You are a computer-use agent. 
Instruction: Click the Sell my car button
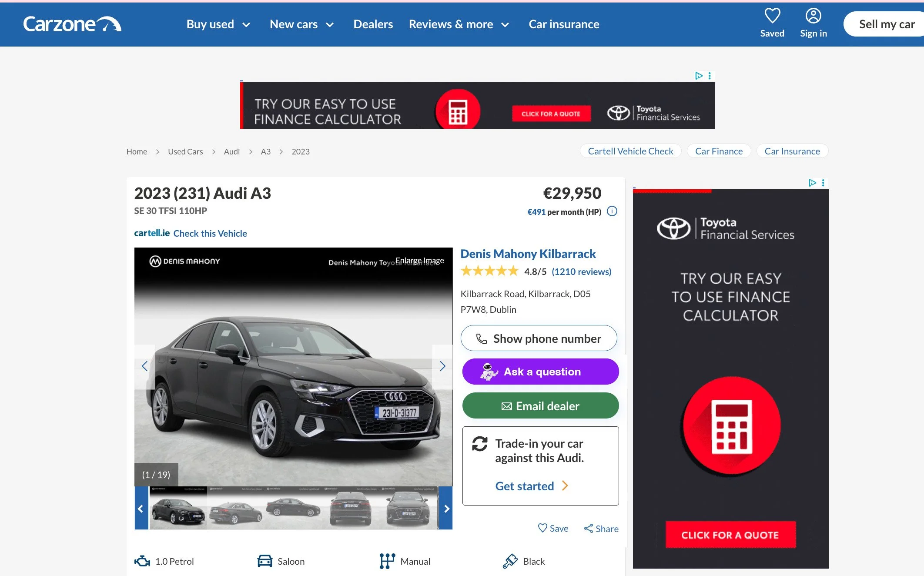click(884, 24)
